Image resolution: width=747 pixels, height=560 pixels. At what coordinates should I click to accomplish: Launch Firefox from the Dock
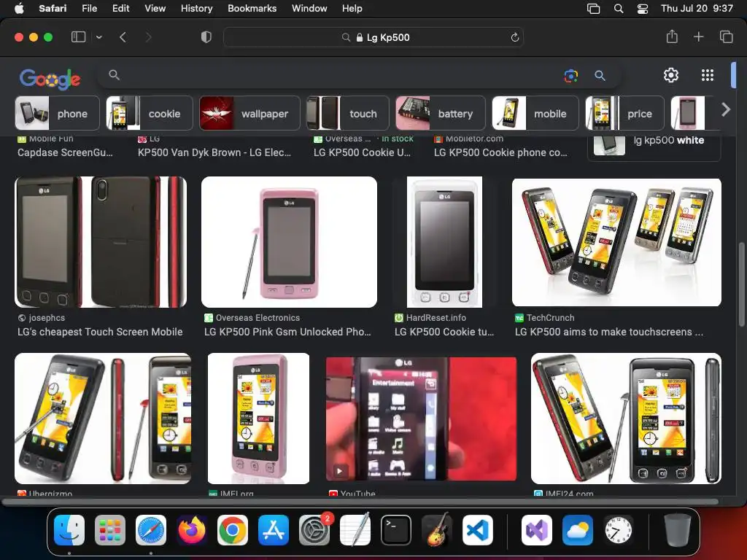pyautogui.click(x=192, y=530)
